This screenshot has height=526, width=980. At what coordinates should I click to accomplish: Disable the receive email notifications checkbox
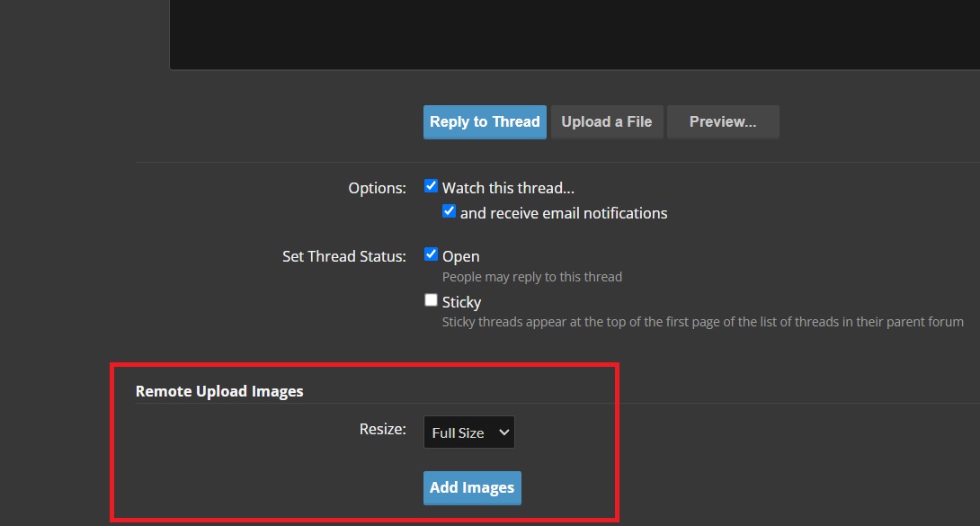(x=450, y=212)
